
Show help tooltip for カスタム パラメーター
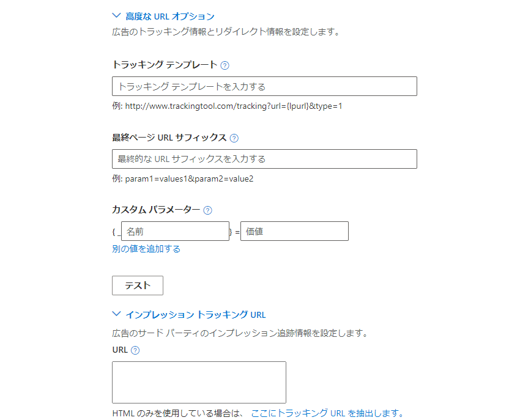[x=207, y=210]
